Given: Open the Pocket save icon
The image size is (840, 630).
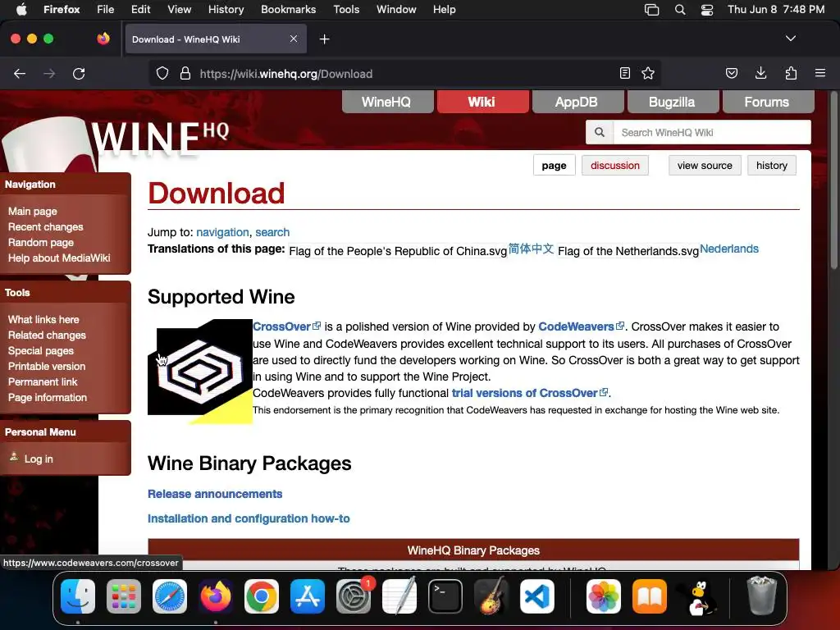Looking at the screenshot, I should [x=732, y=73].
